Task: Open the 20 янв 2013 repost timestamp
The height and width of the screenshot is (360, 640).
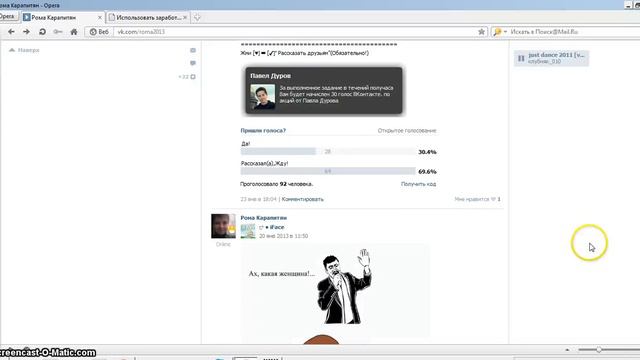Action: 283,236
